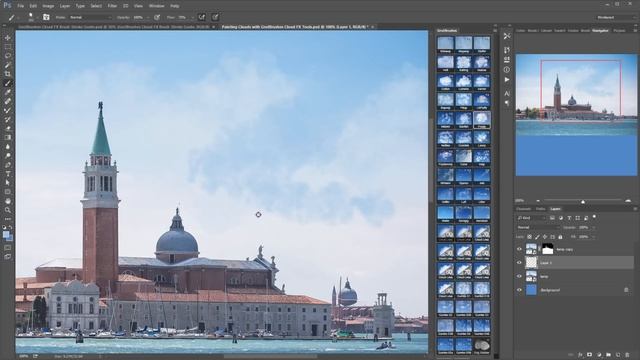Open the Image menu
This screenshot has width=640, height=360.
[x=48, y=6]
